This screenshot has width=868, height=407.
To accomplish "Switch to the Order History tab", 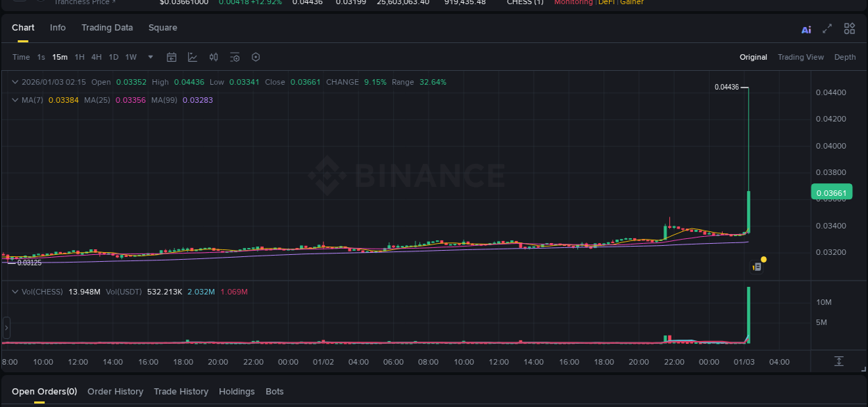I will 115,391.
